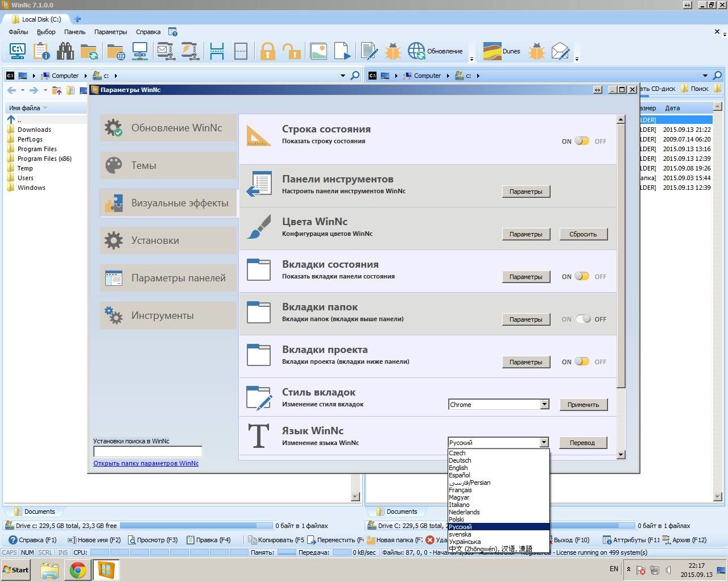
Task: Click the new tab plus icon
Action: (78, 19)
